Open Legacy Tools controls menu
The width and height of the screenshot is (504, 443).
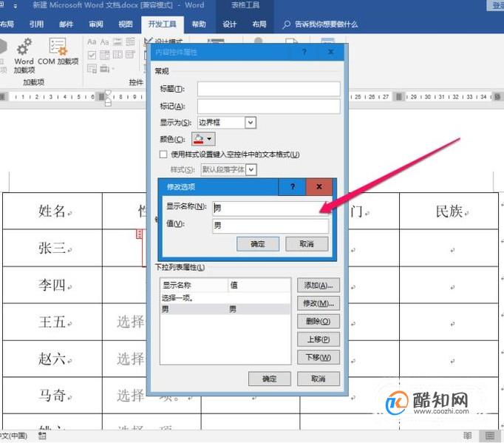point(106,69)
